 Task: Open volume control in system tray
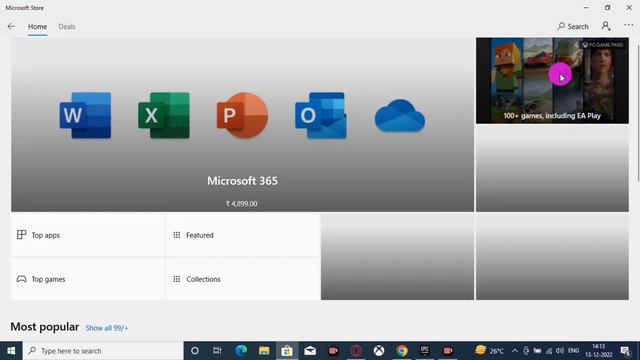tap(560, 351)
